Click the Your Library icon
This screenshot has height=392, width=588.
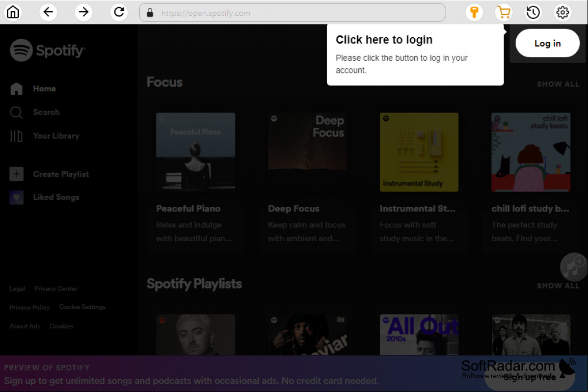tap(16, 136)
